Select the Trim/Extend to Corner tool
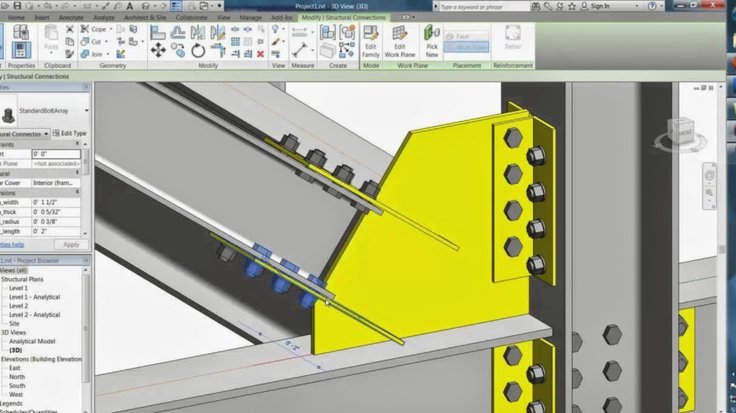The height and width of the screenshot is (413, 736). 217,50
